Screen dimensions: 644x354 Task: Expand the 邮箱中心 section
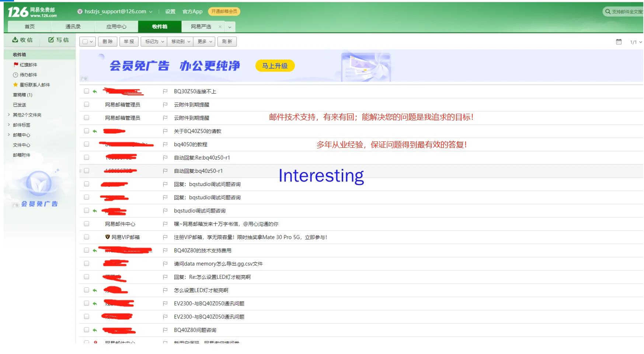9,135
